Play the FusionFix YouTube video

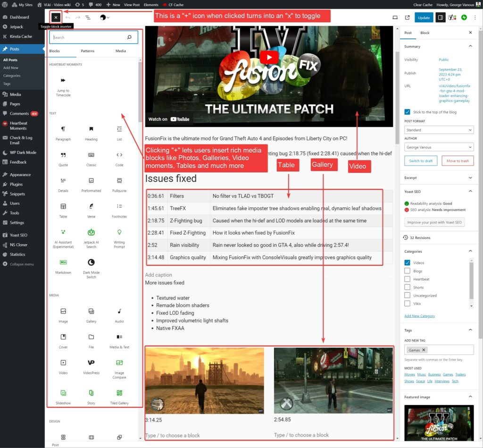[x=269, y=57]
